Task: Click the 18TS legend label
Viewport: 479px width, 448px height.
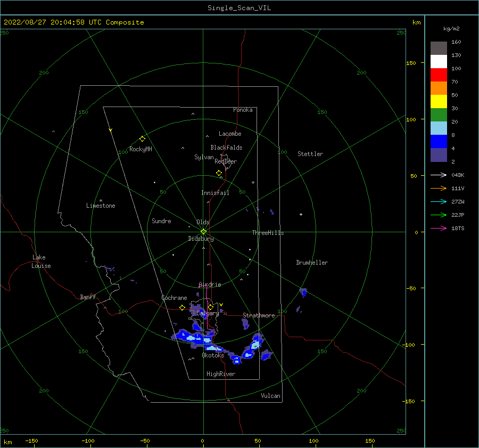Action: point(458,229)
